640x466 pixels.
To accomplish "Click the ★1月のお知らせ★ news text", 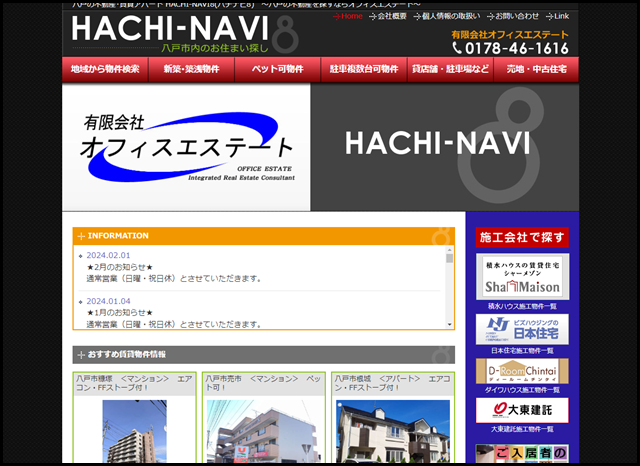I will [x=120, y=313].
